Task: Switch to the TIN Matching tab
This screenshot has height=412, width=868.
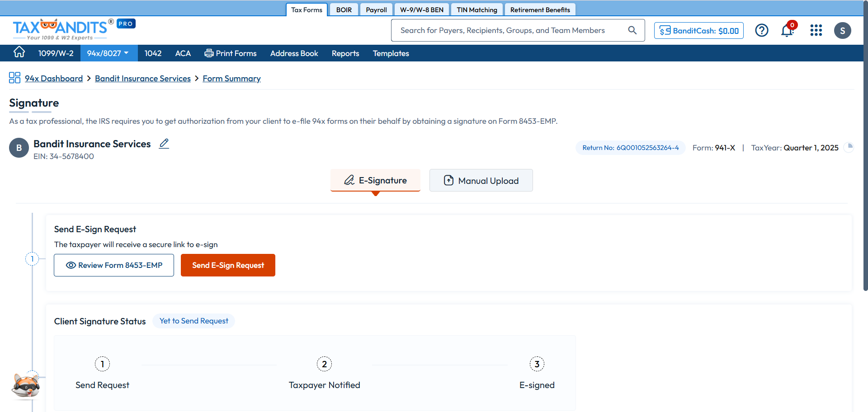Action: coord(477,9)
